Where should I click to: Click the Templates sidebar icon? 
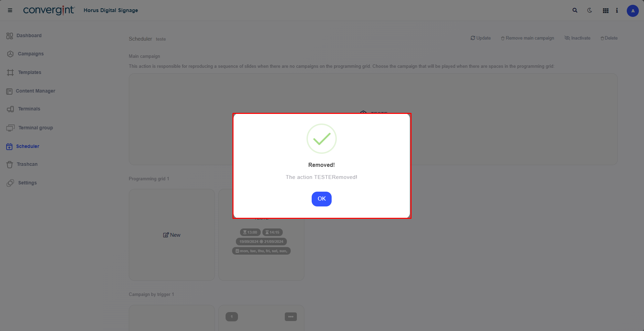[x=10, y=73]
